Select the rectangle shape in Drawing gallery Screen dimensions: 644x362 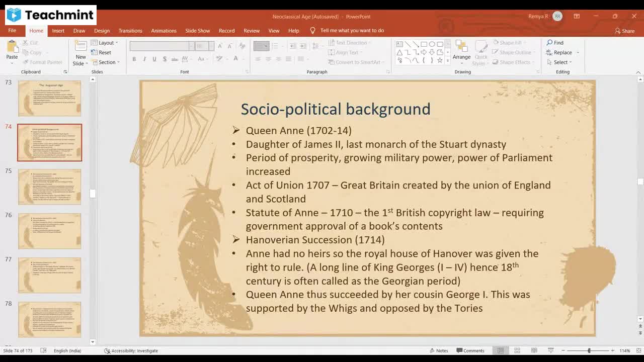424,44
